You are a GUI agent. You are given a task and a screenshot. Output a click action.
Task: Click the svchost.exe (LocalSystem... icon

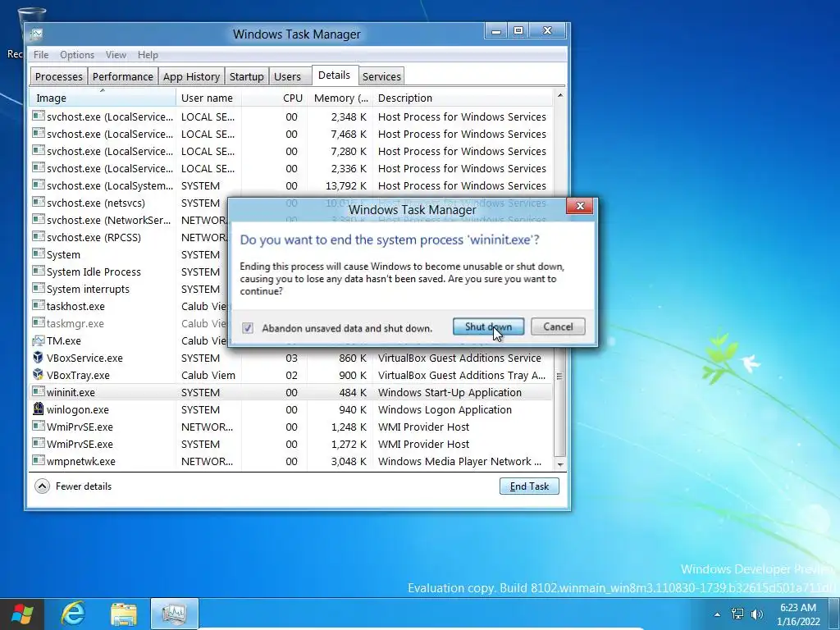point(38,185)
